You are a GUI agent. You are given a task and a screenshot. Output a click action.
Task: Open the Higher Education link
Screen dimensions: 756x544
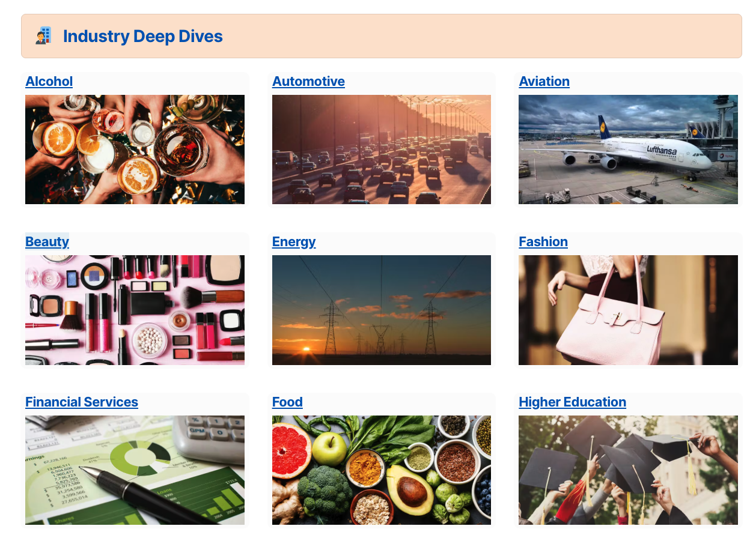point(572,402)
